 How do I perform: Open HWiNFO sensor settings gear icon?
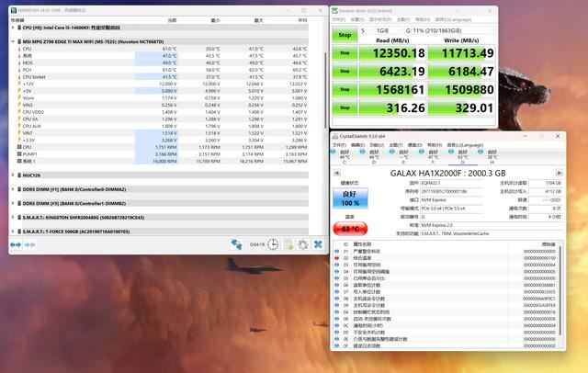click(302, 244)
